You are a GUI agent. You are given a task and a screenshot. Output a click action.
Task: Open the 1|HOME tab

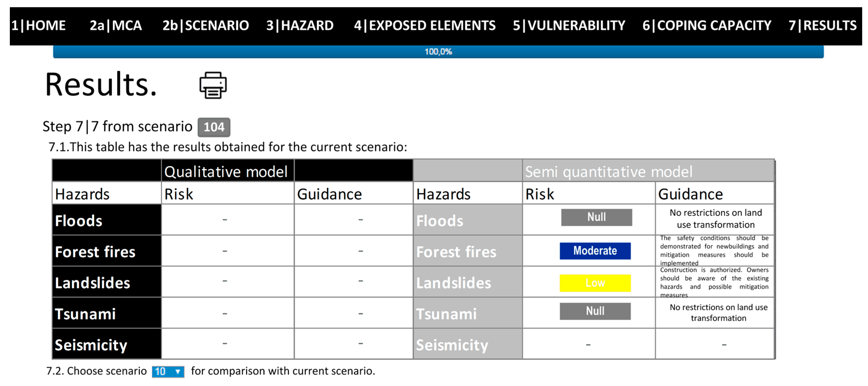click(x=39, y=26)
